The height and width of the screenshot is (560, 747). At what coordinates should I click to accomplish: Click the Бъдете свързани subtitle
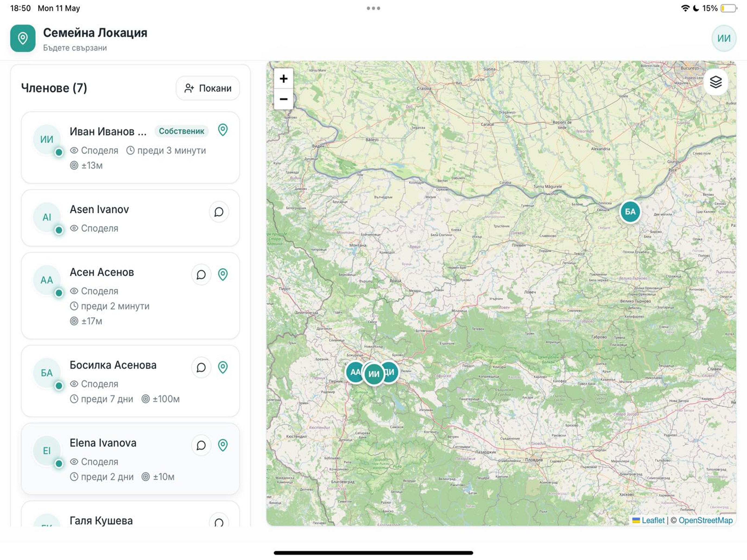[x=75, y=48]
